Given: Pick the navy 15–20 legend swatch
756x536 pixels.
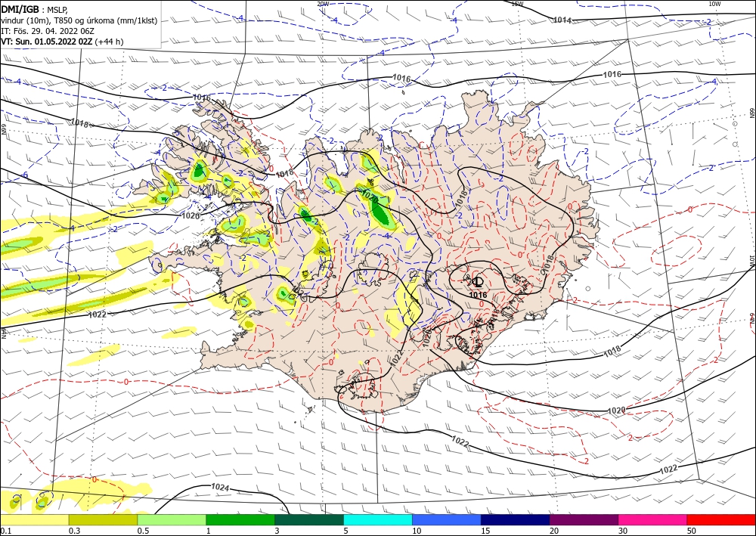Looking at the screenshot, I should point(516,519).
